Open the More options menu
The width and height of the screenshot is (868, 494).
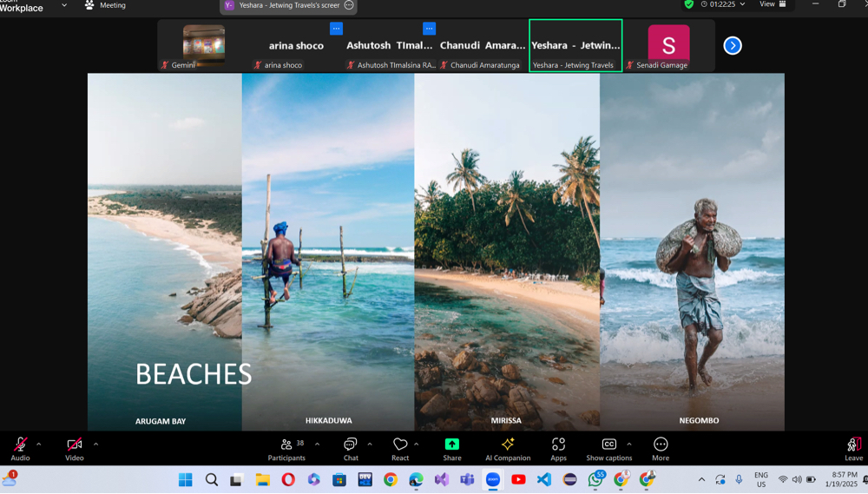(661, 448)
